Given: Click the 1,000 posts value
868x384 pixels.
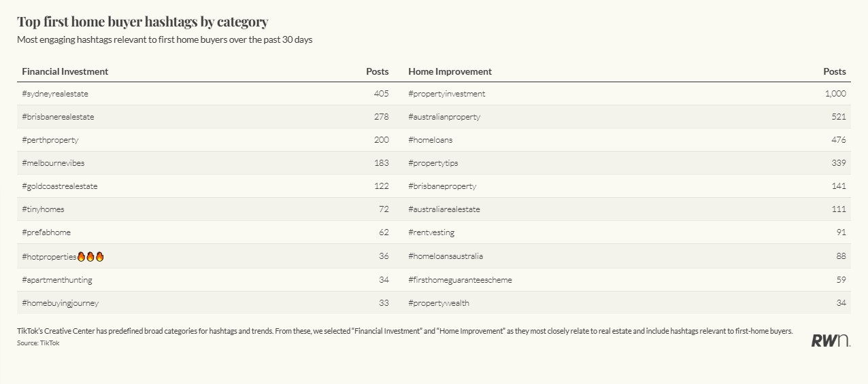Looking at the screenshot, I should (835, 94).
